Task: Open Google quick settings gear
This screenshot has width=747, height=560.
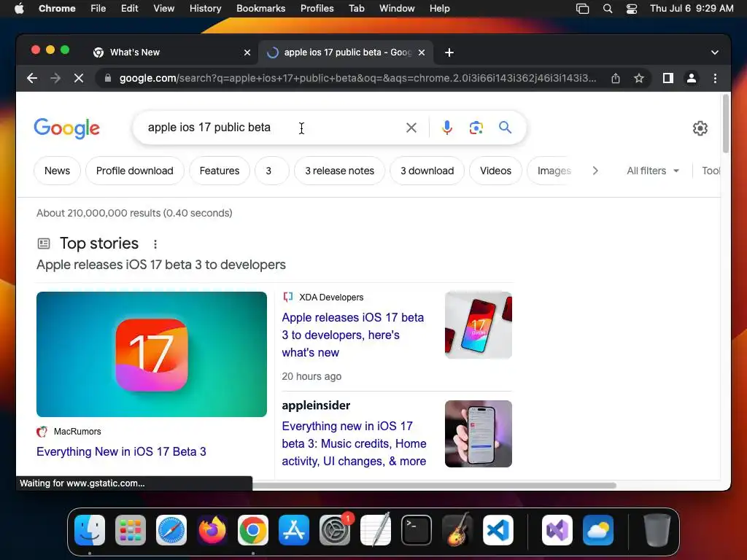Action: [700, 128]
